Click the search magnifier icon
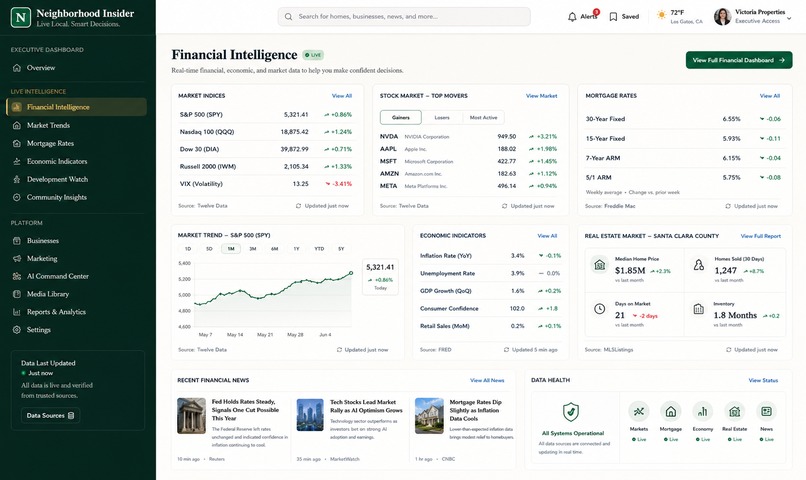 pos(289,16)
